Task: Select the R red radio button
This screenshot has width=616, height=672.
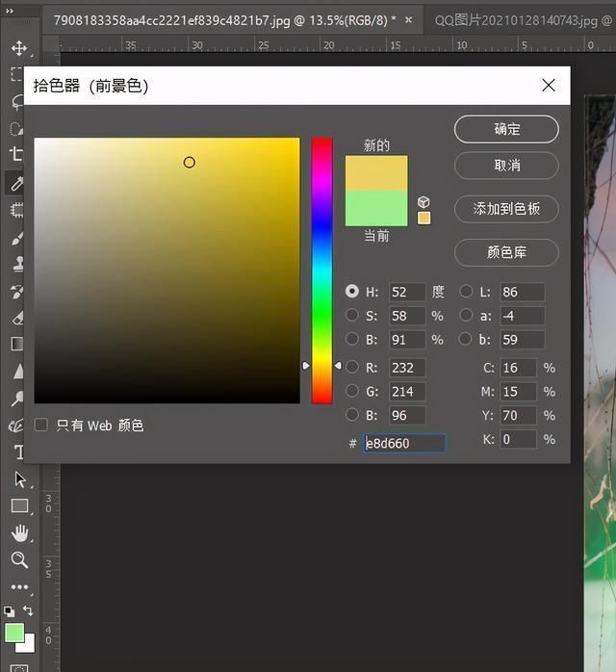Action: tap(352, 367)
